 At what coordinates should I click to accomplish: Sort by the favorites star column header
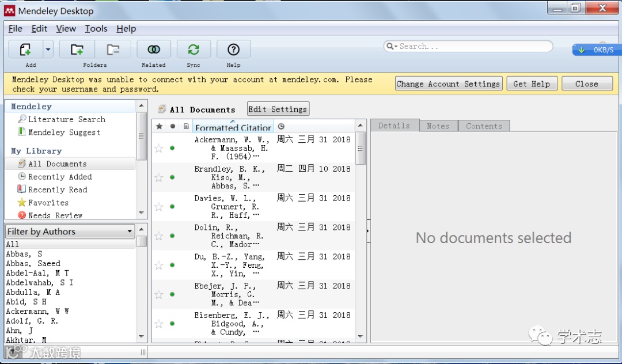pos(159,126)
